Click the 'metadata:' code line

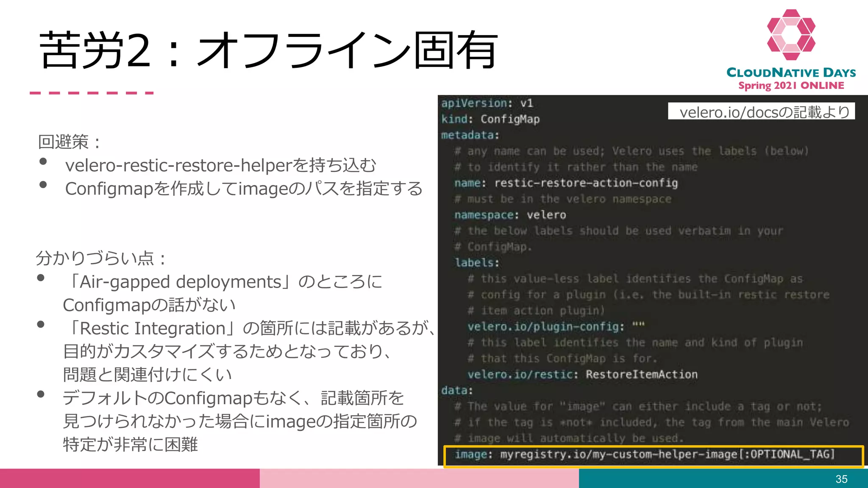[x=470, y=135]
